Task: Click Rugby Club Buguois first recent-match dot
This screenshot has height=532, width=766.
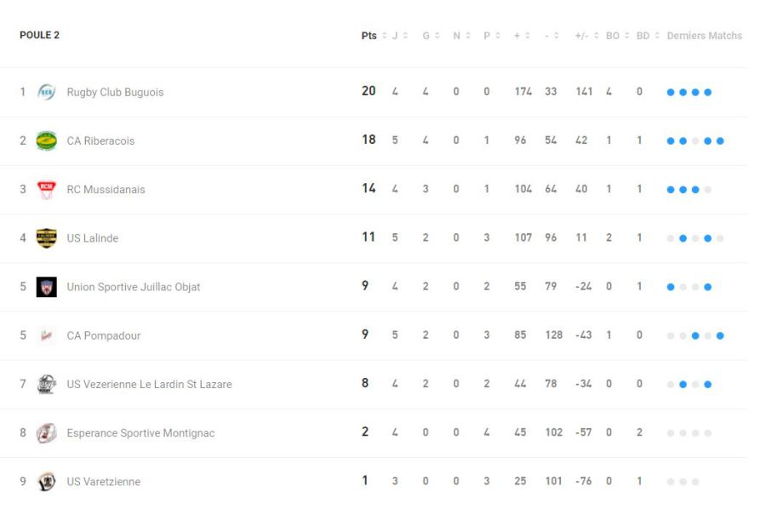Action: [671, 92]
